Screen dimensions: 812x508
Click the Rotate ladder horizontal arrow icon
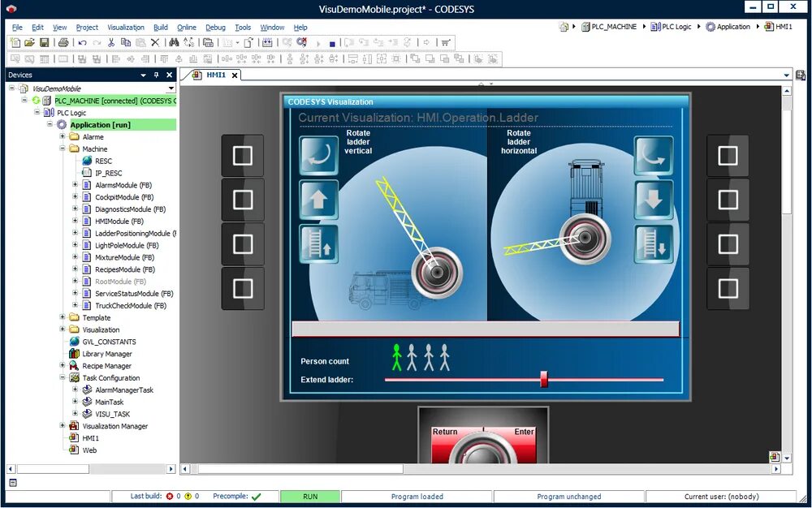click(x=654, y=155)
